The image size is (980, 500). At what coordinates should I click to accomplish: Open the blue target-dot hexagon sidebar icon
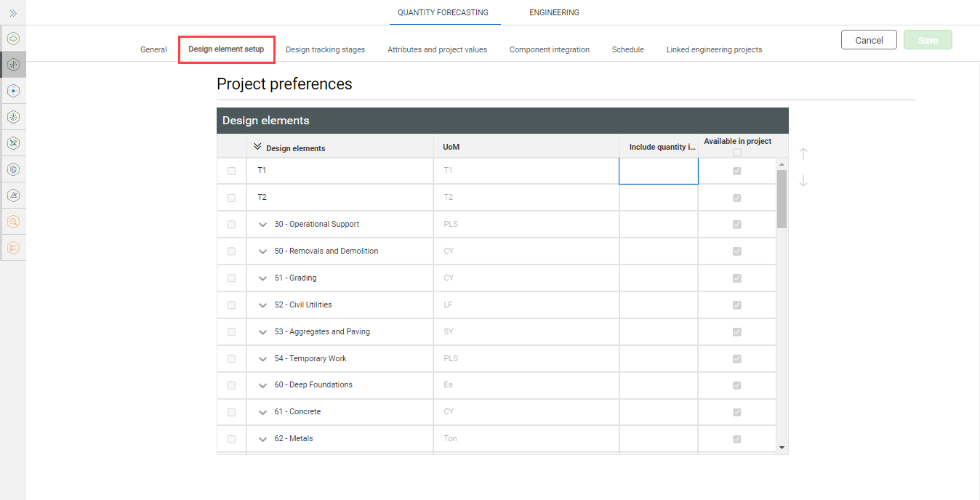13,91
